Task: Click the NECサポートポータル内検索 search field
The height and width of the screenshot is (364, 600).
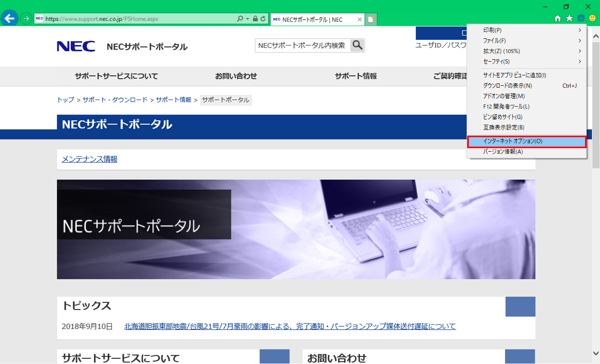Action: (x=302, y=46)
